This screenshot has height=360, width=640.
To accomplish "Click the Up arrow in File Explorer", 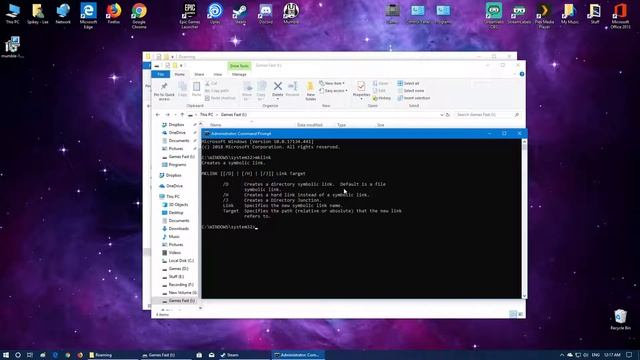I will pyautogui.click(x=182, y=115).
